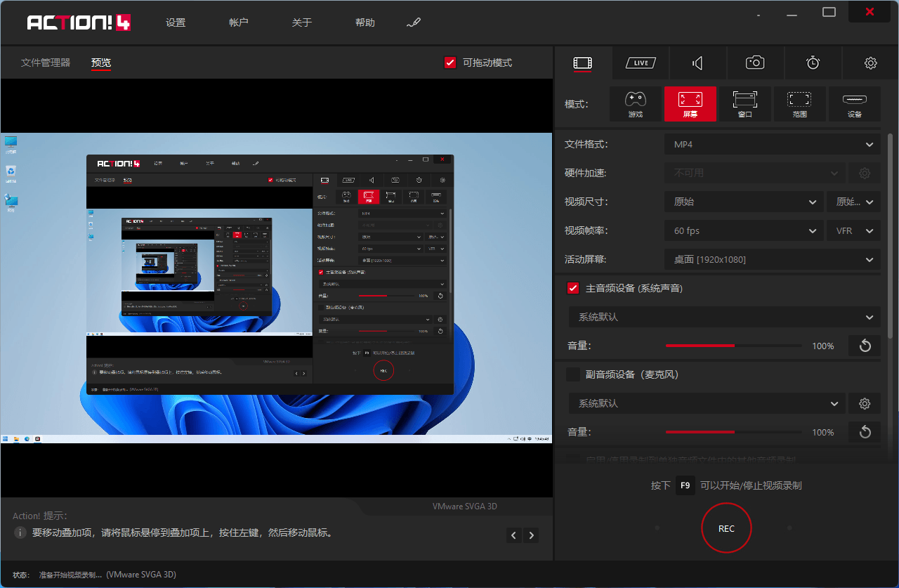This screenshot has width=899, height=588.
Task: Enable 副音频设备 (麦克风) checkbox
Action: (x=573, y=374)
